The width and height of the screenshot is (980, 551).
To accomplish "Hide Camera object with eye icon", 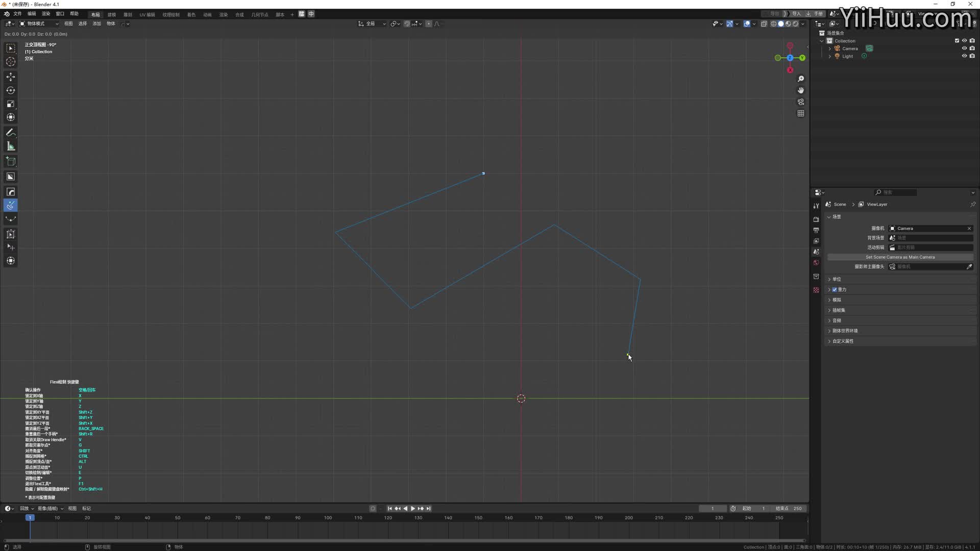I will coord(964,48).
